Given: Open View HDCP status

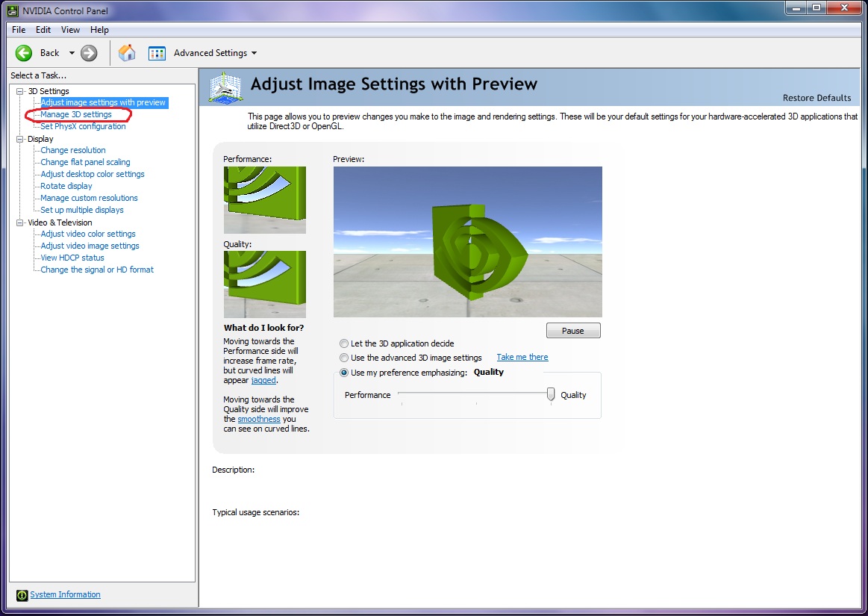Looking at the screenshot, I should tap(72, 258).
